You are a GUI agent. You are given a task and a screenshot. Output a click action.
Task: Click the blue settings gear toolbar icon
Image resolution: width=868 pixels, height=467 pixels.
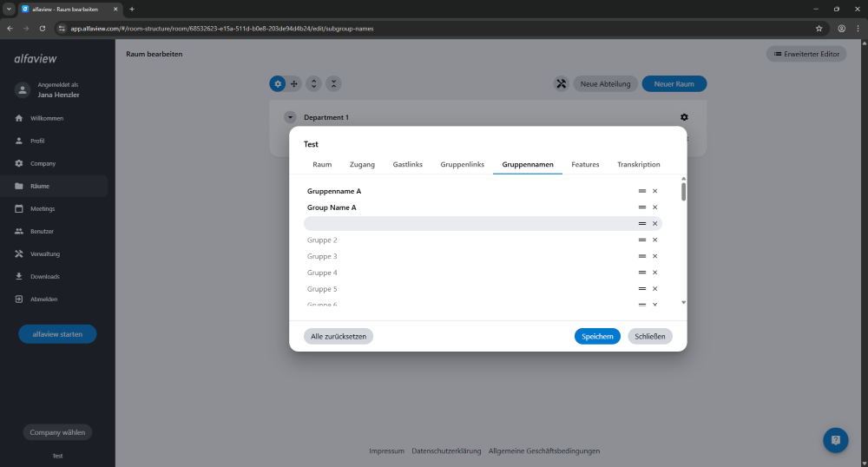pyautogui.click(x=278, y=83)
